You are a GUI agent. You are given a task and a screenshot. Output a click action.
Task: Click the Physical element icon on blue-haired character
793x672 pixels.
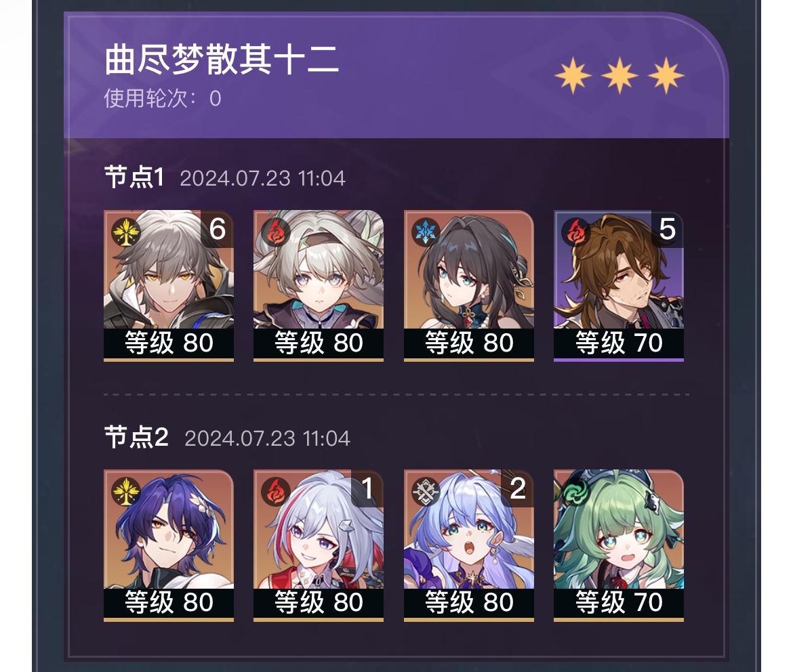coord(426,492)
